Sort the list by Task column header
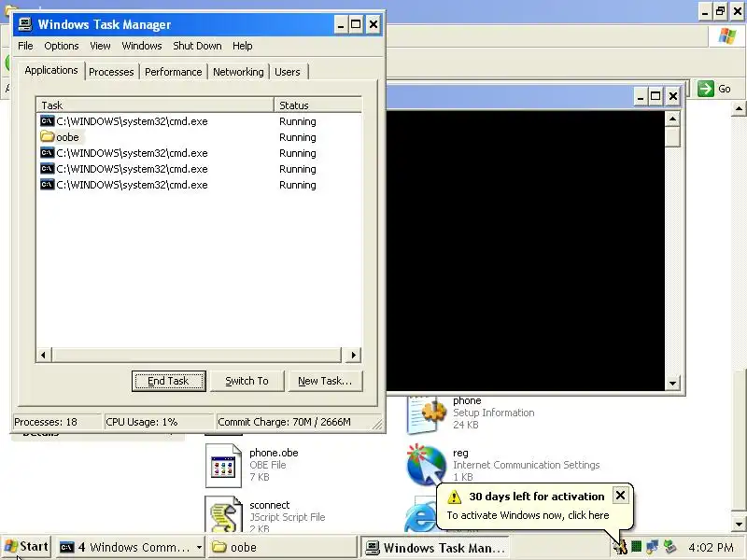 pos(155,105)
